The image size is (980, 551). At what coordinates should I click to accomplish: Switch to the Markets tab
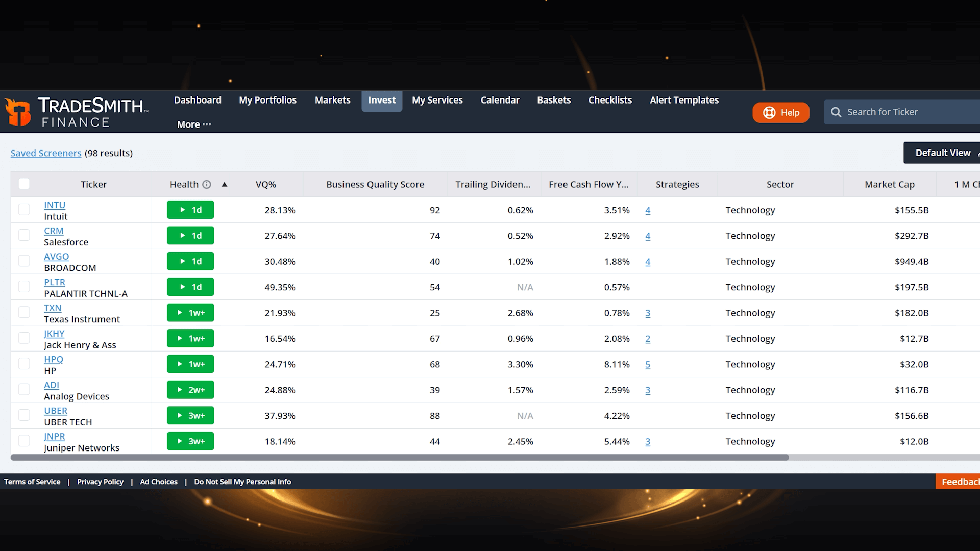[x=332, y=100]
